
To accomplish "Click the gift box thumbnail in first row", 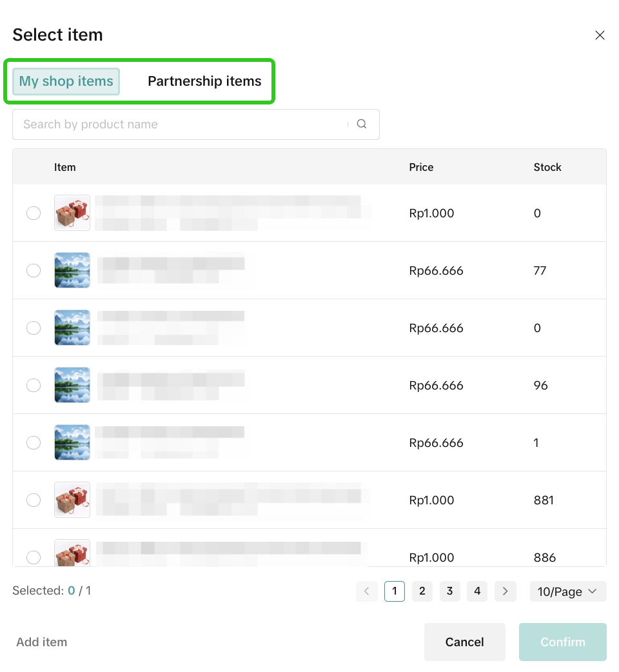I will (72, 213).
